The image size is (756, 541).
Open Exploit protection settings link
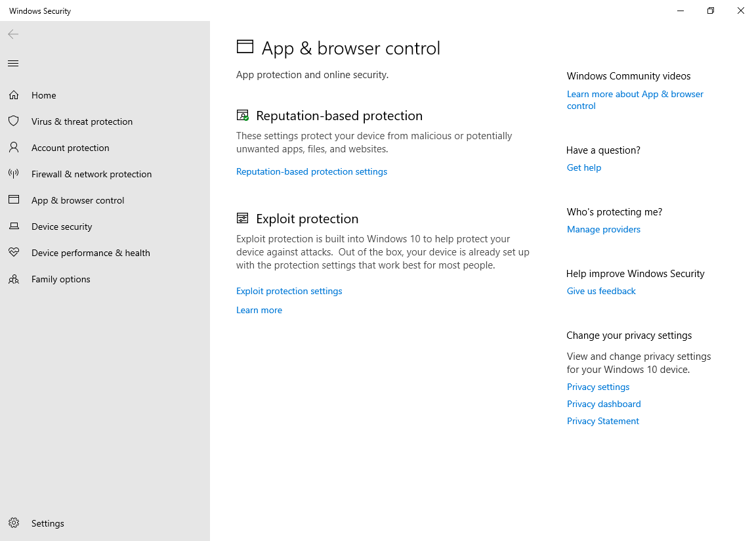point(289,291)
